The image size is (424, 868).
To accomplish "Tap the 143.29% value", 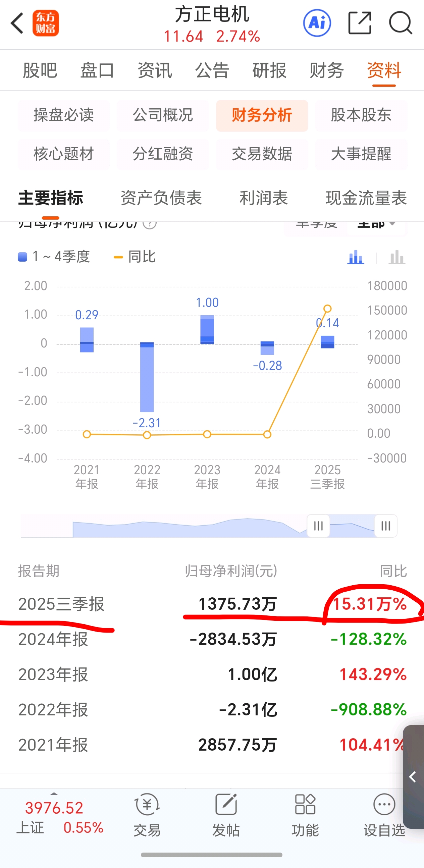I will (x=373, y=674).
